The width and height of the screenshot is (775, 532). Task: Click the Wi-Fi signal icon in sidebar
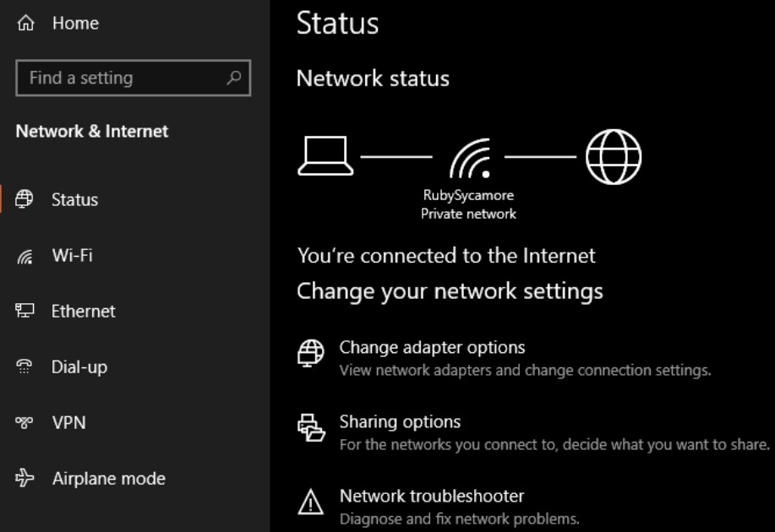point(25,256)
